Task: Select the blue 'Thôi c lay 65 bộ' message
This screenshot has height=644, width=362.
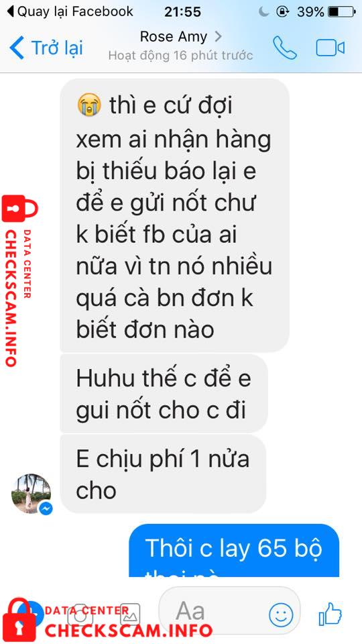Action: 234,550
